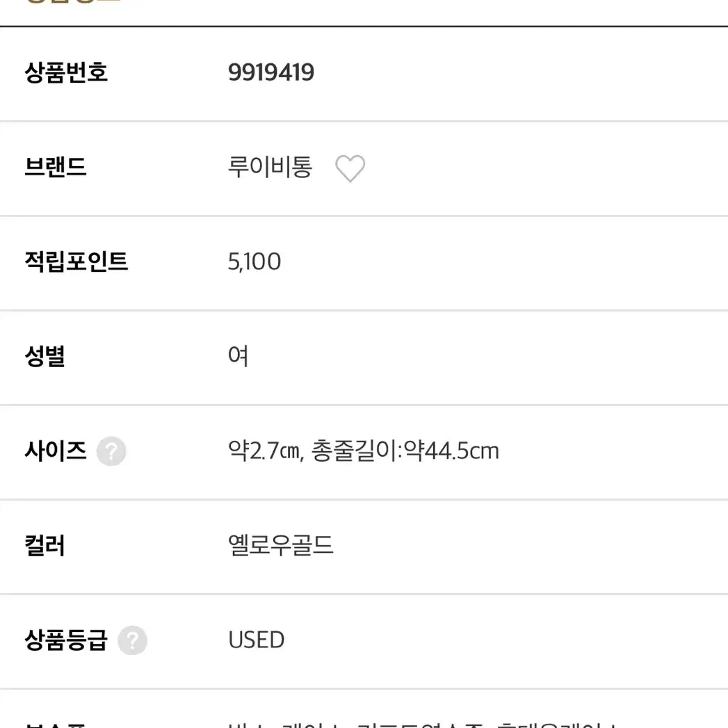The image size is (728, 728).
Task: Open the 루이비통 brand link
Action: 270,167
